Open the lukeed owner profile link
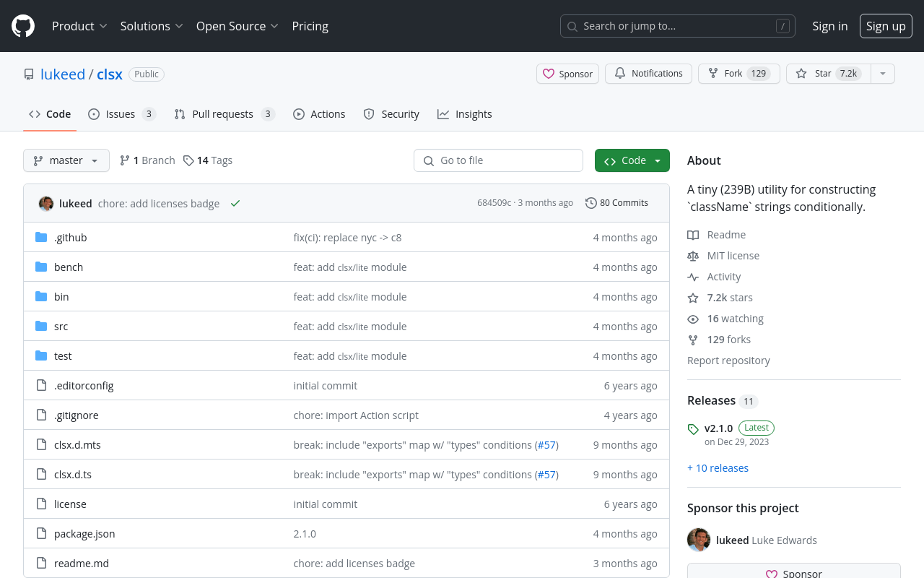The height and width of the screenshot is (578, 924). click(63, 74)
